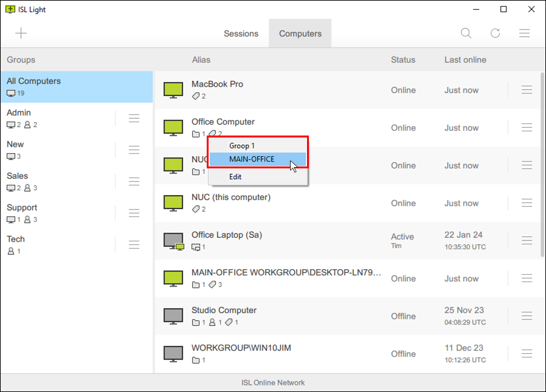Image resolution: width=546 pixels, height=392 pixels.
Task: Expand the MacBook Pro row menu
Action: point(527,90)
